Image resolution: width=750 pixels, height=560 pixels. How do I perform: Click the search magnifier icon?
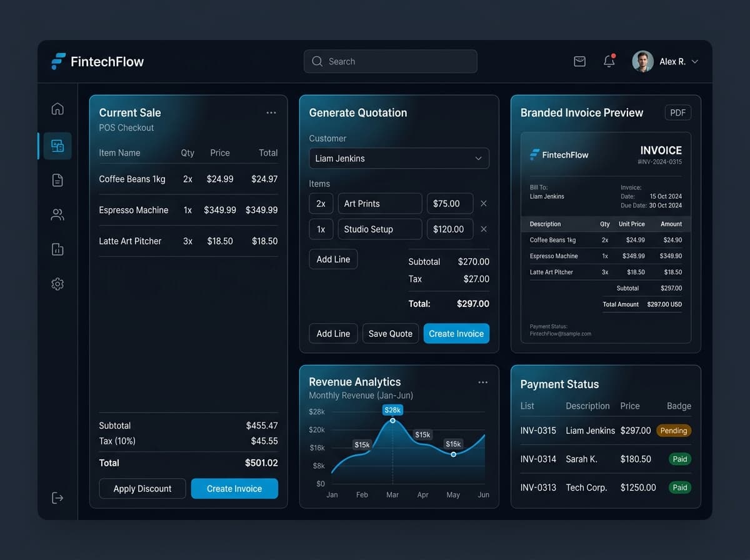coord(317,61)
